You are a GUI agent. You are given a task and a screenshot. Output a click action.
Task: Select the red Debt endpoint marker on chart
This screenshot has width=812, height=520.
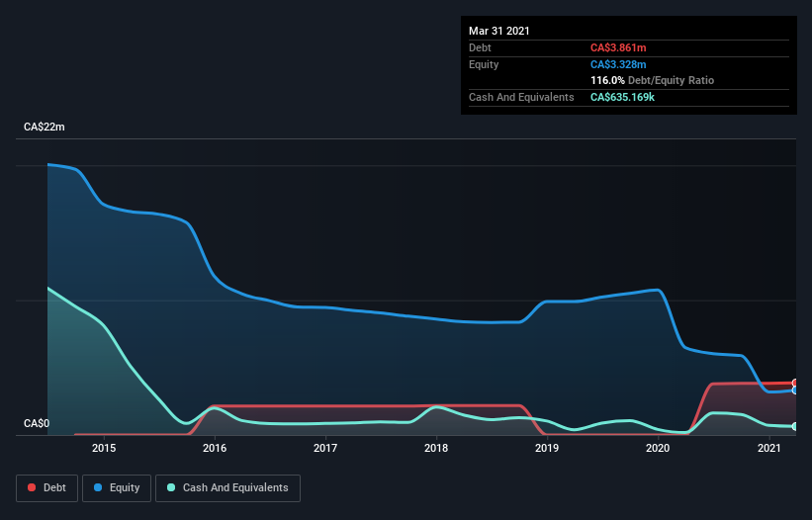pyautogui.click(x=795, y=383)
